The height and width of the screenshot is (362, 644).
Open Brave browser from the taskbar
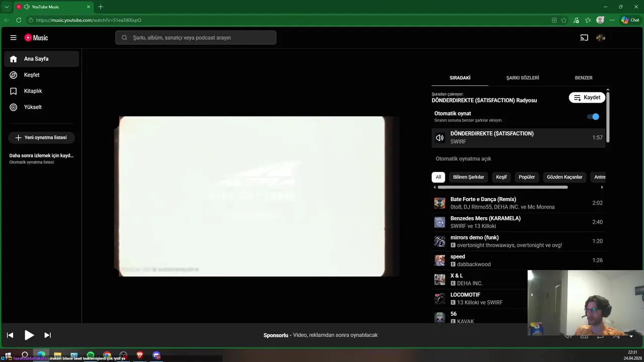(140, 355)
